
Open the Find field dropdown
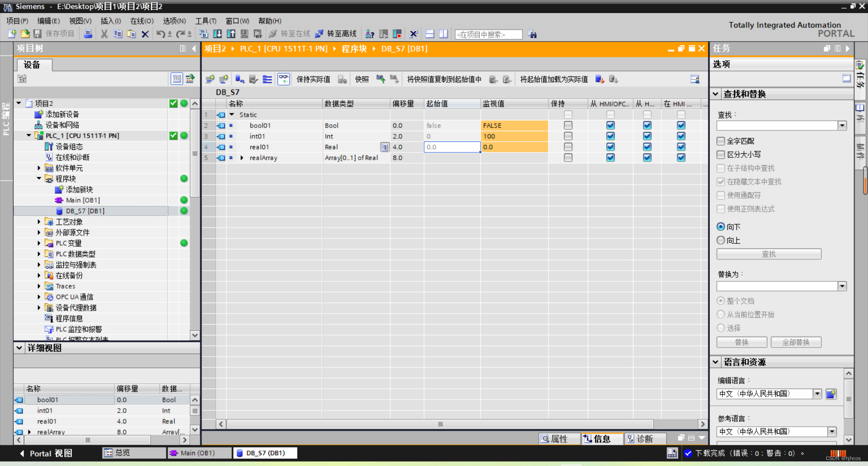(x=842, y=126)
